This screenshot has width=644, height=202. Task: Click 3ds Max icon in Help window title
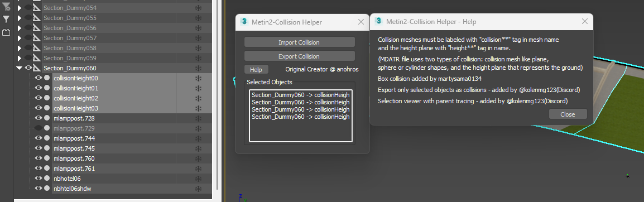coord(379,21)
